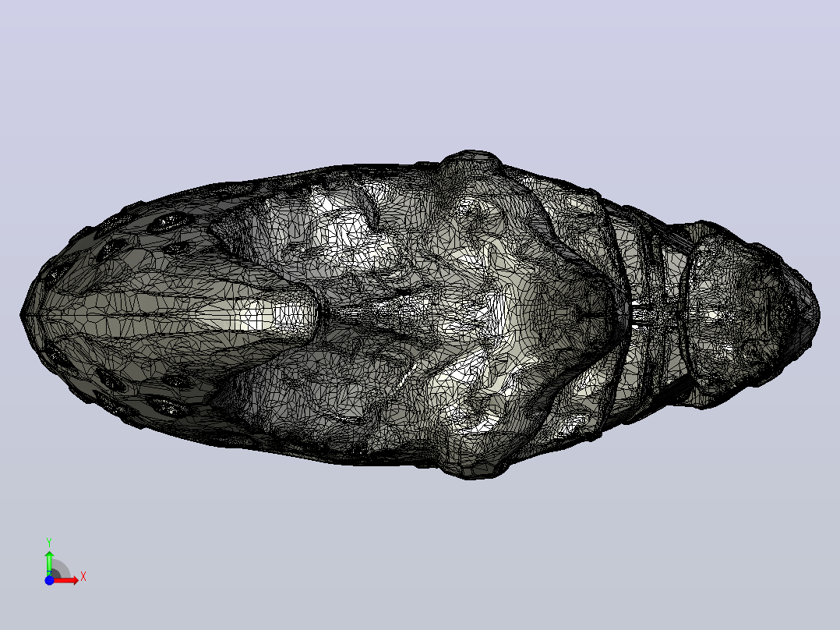Click the "Y" label on the axis triad
This screenshot has width=840, height=630.
tap(49, 543)
